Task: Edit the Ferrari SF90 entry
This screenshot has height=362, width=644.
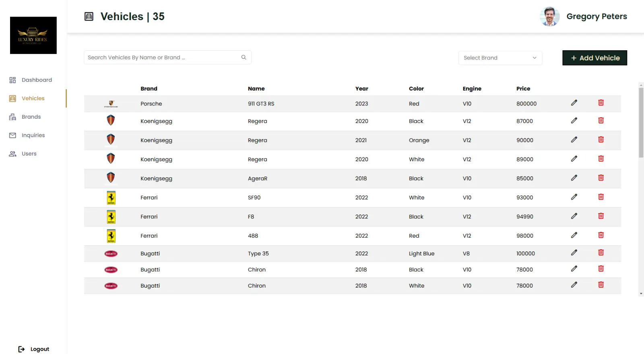Action: [574, 197]
